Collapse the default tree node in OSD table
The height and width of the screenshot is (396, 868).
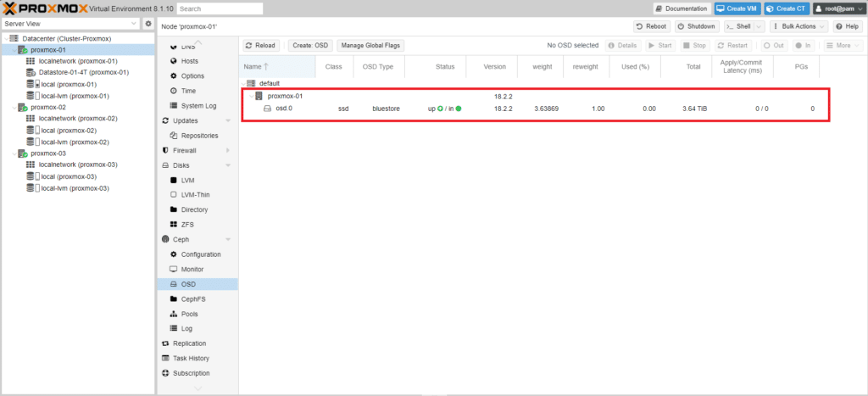tap(243, 83)
